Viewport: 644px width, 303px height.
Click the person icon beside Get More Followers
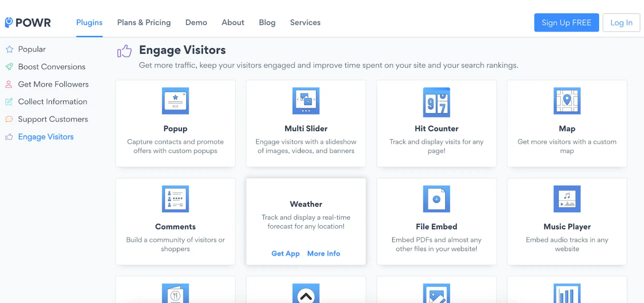pyautogui.click(x=9, y=84)
